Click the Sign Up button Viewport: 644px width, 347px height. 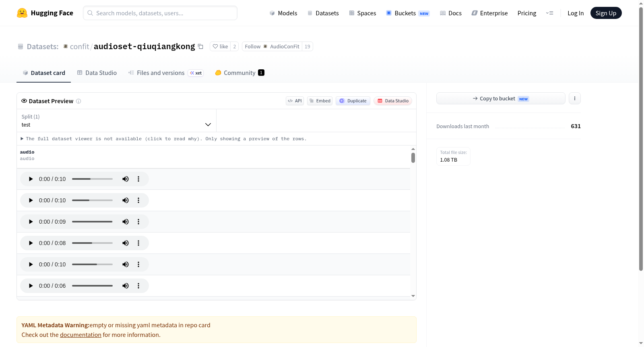(x=606, y=13)
